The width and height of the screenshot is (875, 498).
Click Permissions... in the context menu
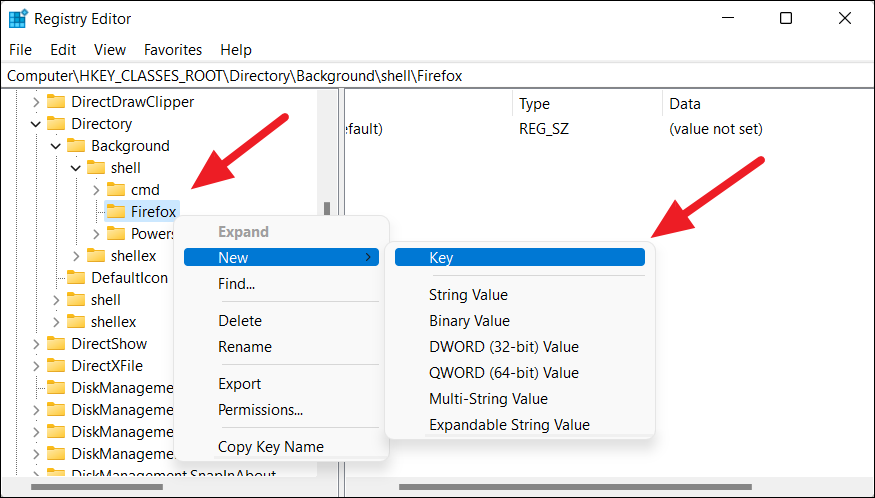click(x=260, y=409)
